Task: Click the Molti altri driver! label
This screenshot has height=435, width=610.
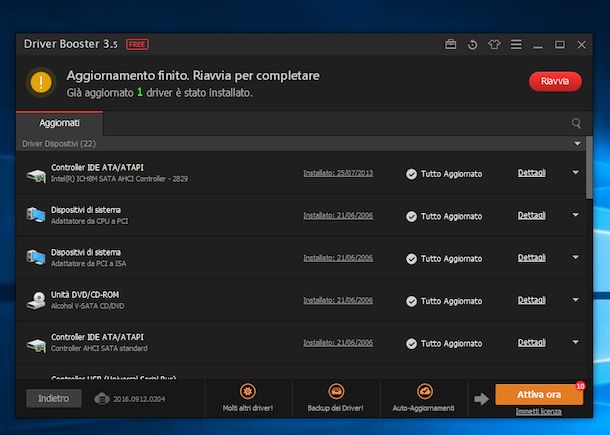Action: tap(248, 408)
